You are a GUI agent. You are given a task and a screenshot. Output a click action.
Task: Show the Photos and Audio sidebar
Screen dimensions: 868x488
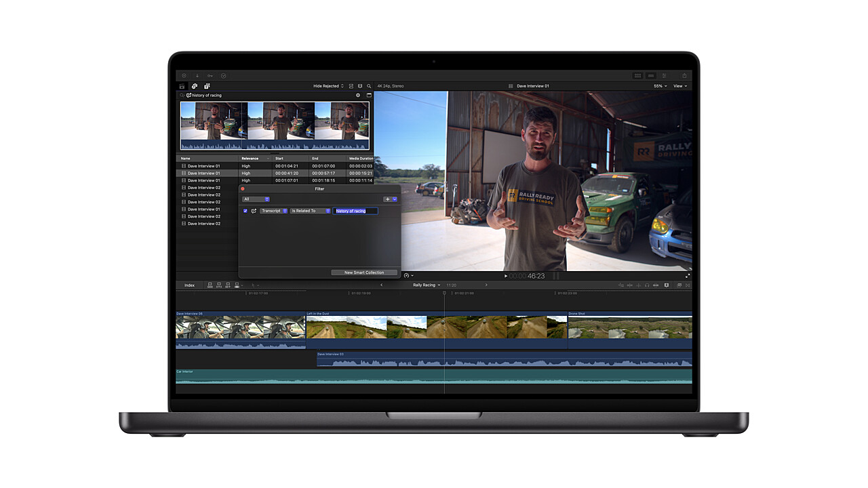(195, 86)
